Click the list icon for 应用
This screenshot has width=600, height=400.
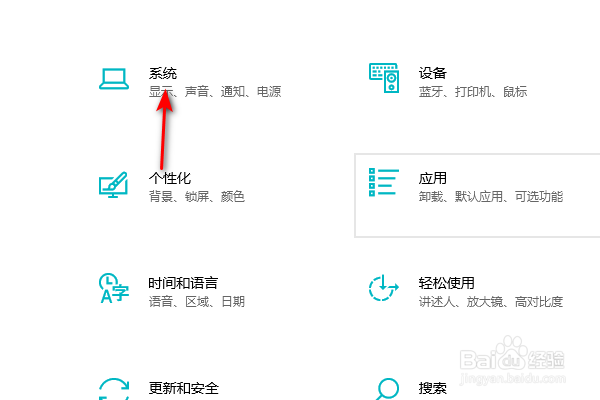tap(384, 182)
